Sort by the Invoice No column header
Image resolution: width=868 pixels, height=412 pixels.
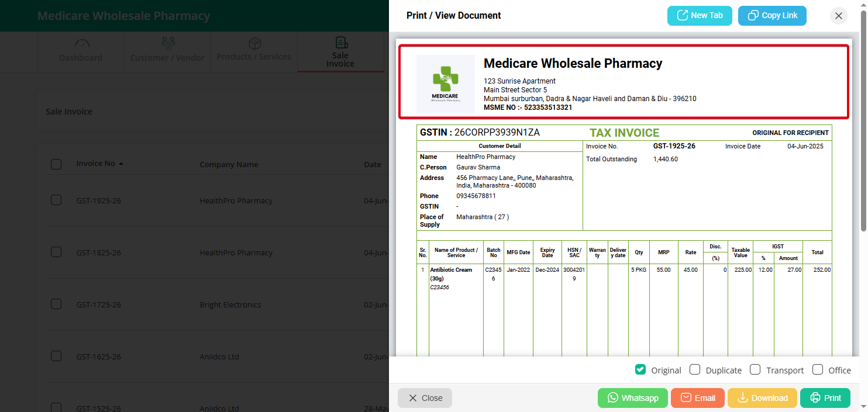tap(99, 164)
